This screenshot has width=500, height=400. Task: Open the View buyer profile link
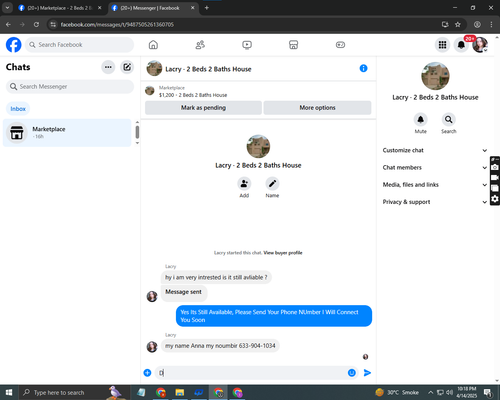[x=283, y=253]
